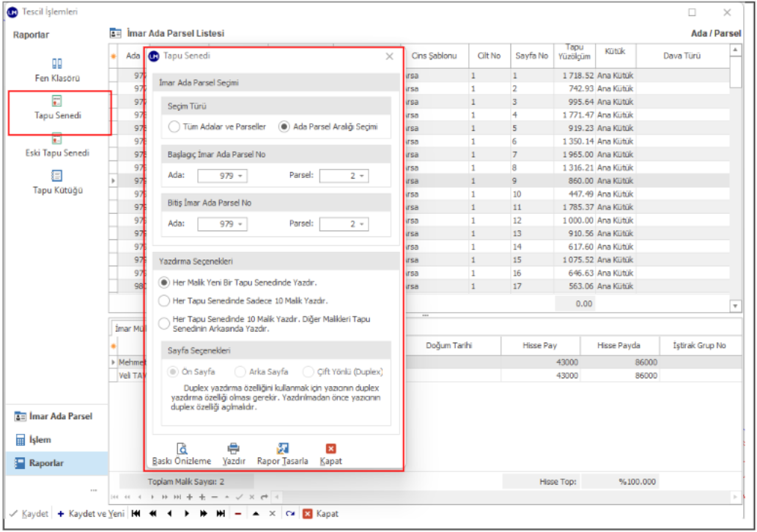Image resolution: width=757 pixels, height=532 pixels.
Task: Choose Her Tapu Senedinde Sadece 10 Malik Yazdır
Action: [x=164, y=300]
